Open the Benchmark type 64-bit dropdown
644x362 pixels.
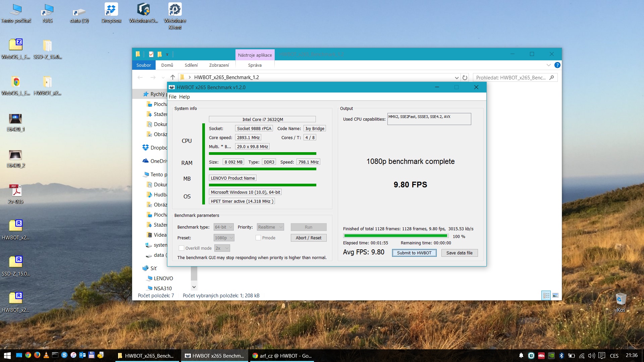(x=223, y=227)
